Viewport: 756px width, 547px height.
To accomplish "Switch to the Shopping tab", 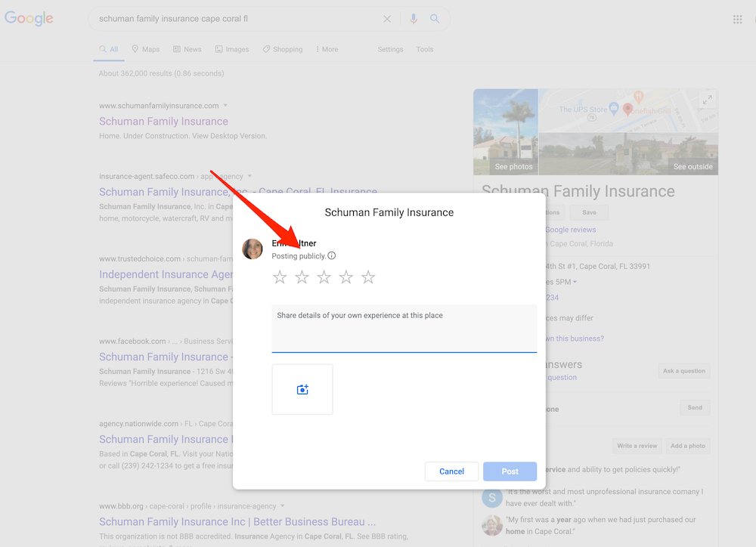I will 283,49.
